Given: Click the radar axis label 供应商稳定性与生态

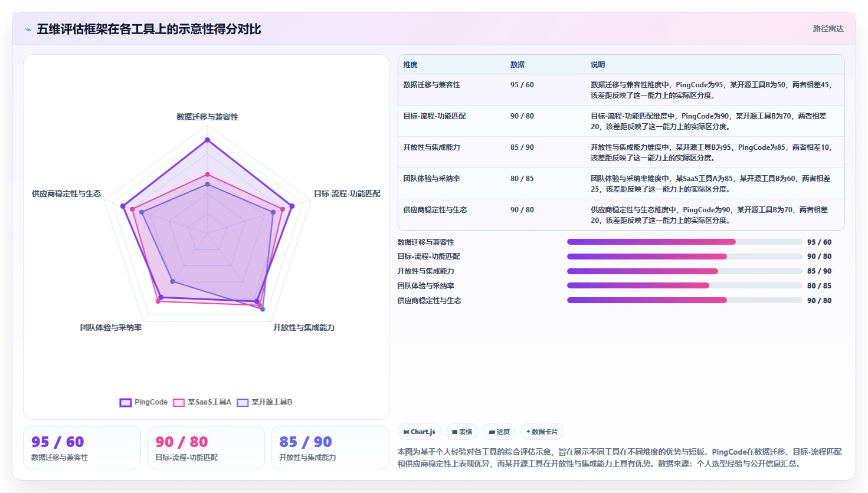Looking at the screenshot, I should (67, 193).
